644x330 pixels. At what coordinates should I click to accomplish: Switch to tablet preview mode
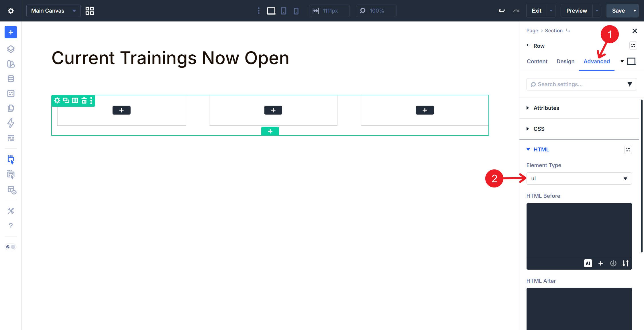tap(283, 11)
